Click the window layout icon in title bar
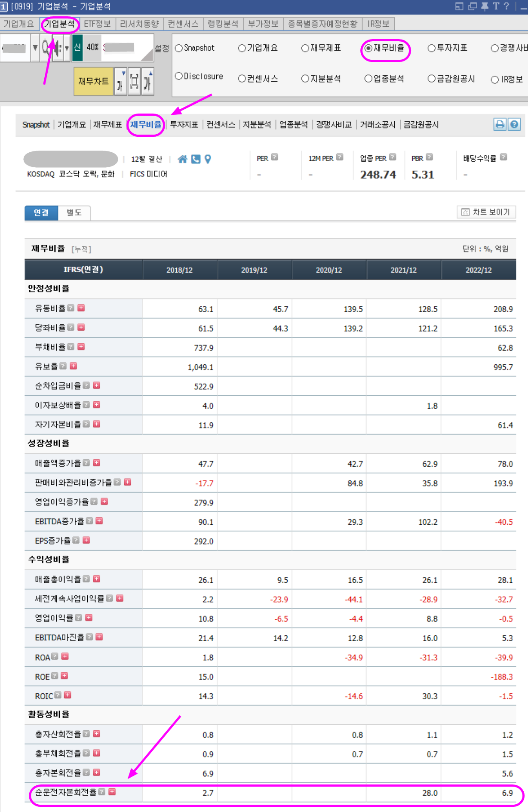This screenshot has width=528, height=812. (459, 6)
